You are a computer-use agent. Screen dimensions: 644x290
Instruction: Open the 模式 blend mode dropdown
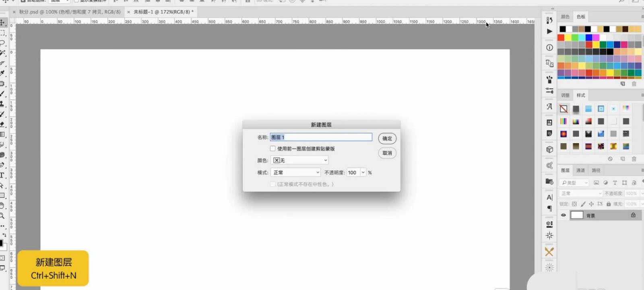click(x=295, y=172)
